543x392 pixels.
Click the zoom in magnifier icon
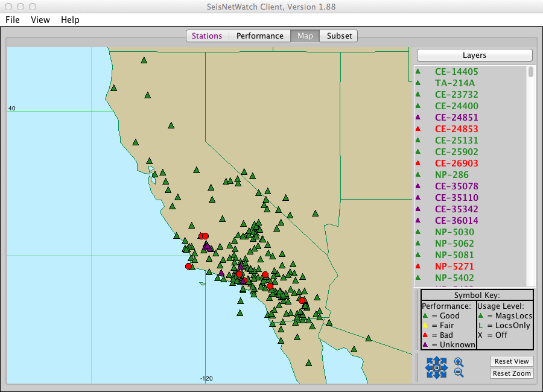coord(459,362)
